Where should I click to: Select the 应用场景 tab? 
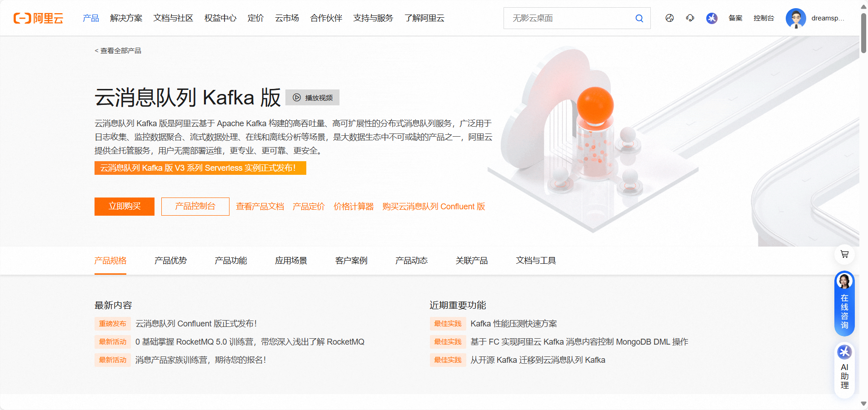(x=291, y=261)
